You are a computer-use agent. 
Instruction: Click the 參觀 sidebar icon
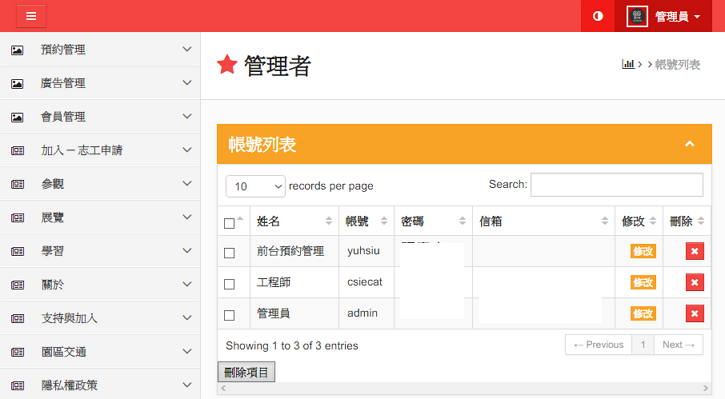(17, 184)
